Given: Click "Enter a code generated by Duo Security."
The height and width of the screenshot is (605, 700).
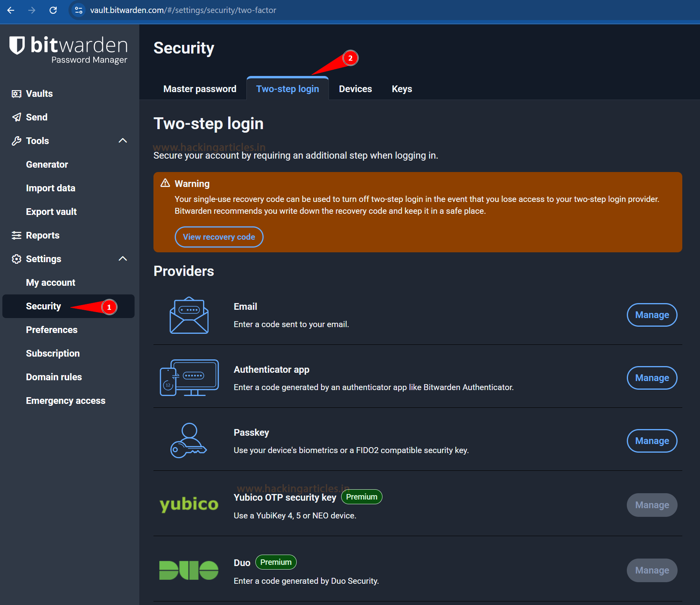Looking at the screenshot, I should [x=306, y=581].
